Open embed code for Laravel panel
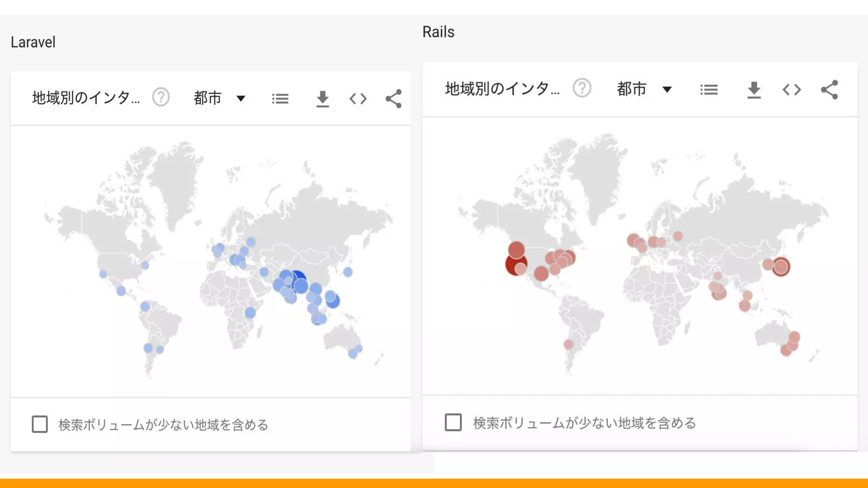Viewport: 868px width, 488px height. tap(358, 99)
